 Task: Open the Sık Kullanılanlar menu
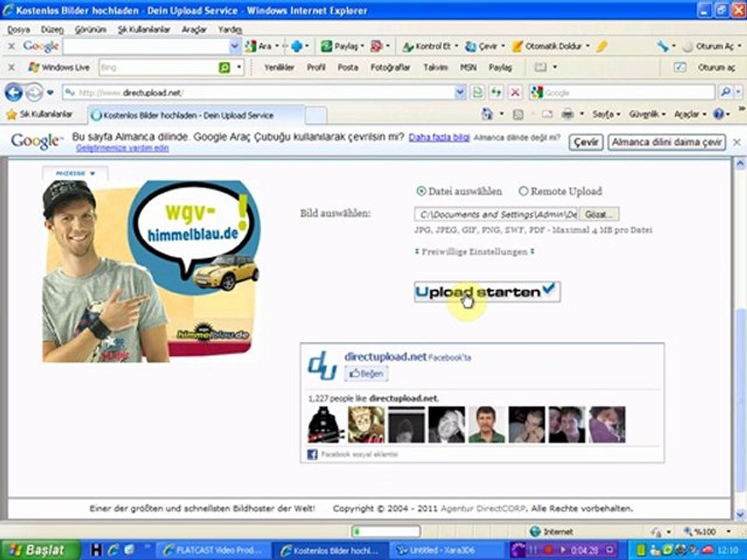[x=144, y=30]
